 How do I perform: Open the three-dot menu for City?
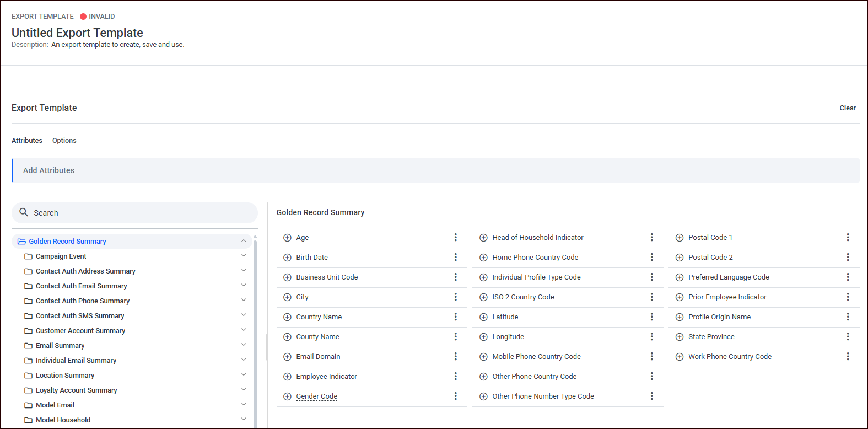pyautogui.click(x=456, y=297)
